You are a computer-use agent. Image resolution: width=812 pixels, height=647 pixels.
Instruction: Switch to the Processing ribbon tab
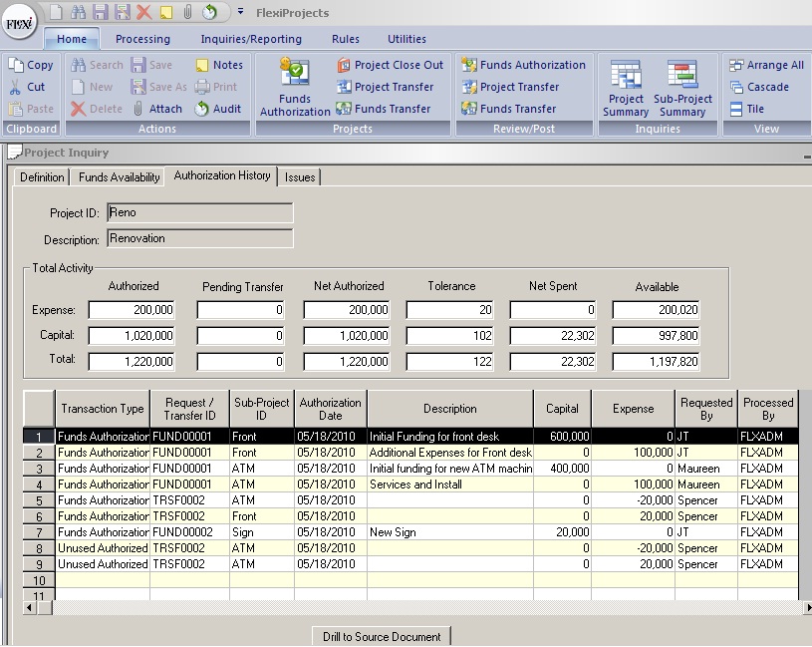(142, 39)
